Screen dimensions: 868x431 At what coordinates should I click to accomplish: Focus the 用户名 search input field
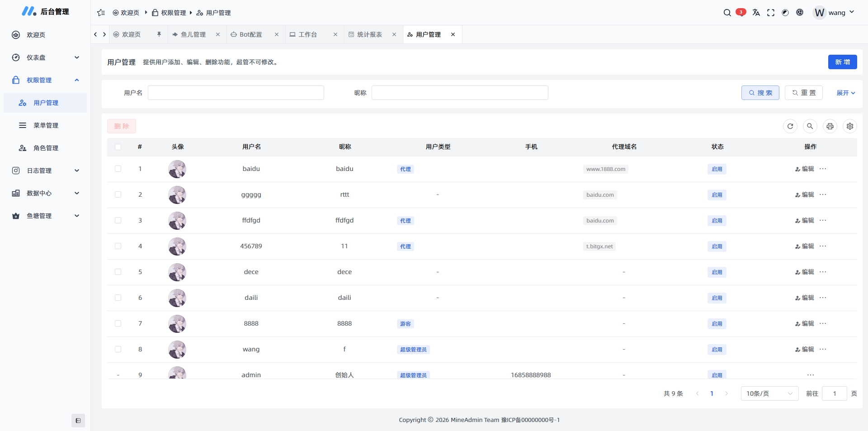236,93
